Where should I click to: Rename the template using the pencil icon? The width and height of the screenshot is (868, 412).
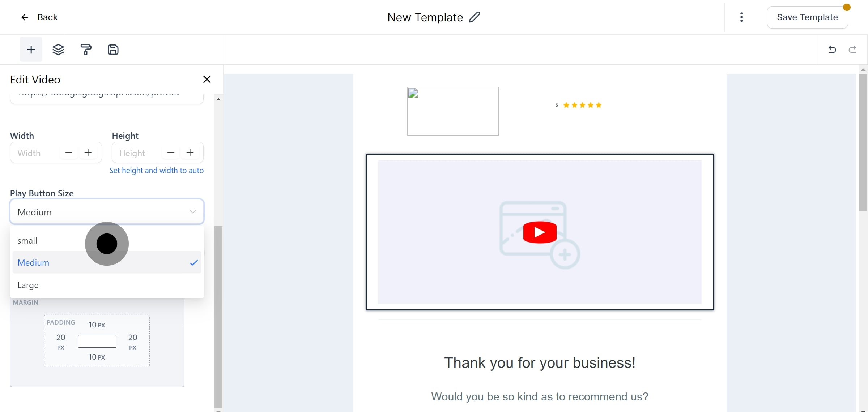(475, 17)
